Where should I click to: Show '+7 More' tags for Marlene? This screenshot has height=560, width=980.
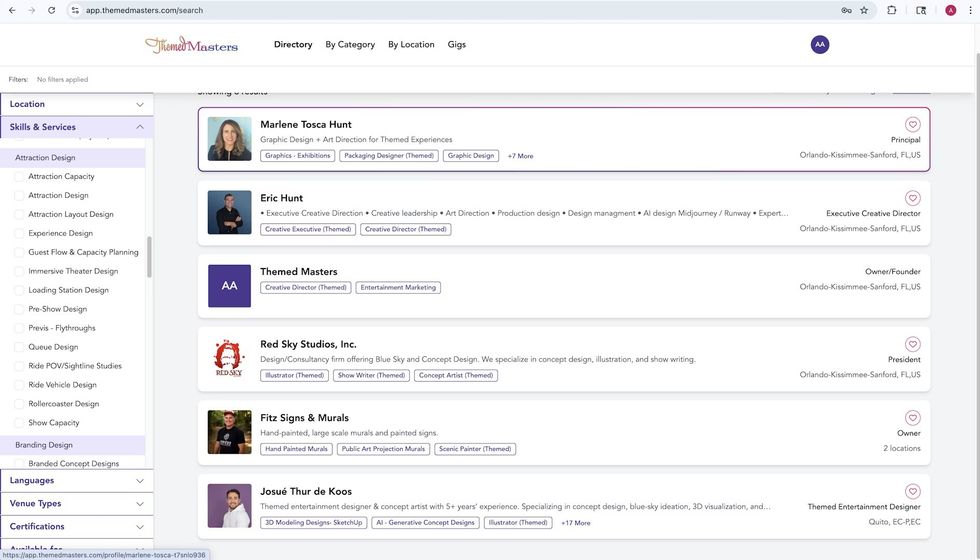[521, 156]
